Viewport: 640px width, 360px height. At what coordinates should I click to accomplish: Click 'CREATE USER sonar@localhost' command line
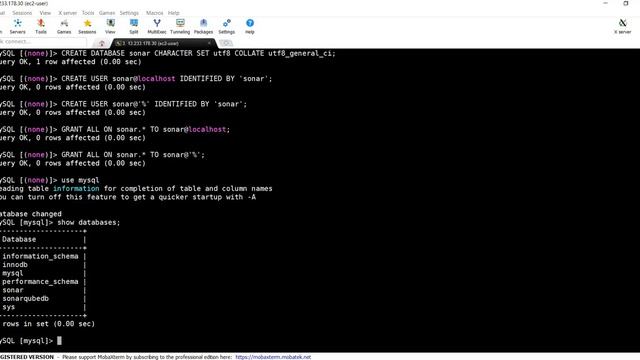tap(136, 79)
